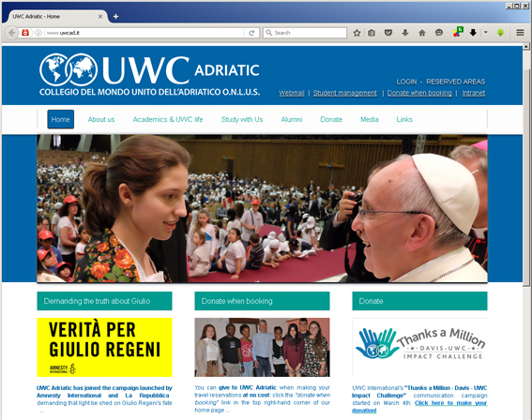Click the green Donate section heading
This screenshot has width=532, height=420.
pos(419,301)
